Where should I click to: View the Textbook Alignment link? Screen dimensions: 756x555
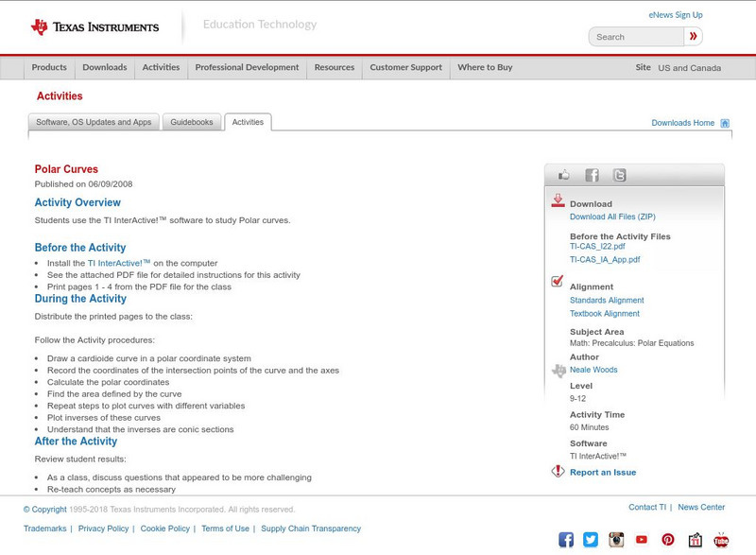click(605, 313)
